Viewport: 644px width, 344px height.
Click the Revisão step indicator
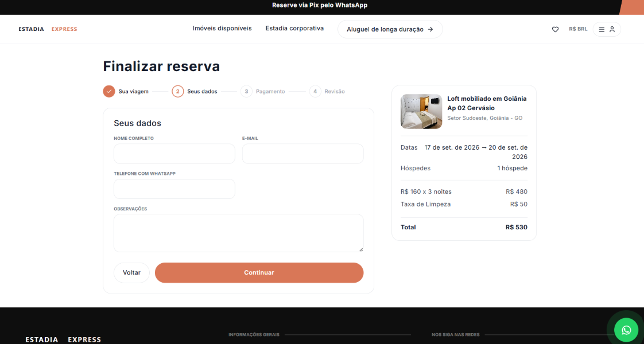pyautogui.click(x=327, y=91)
